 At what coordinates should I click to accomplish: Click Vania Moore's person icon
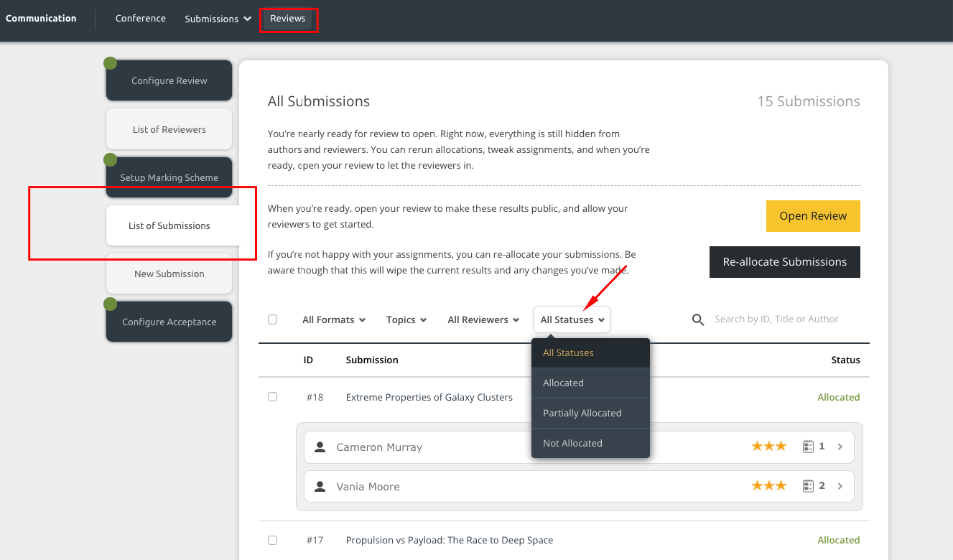[x=320, y=487]
